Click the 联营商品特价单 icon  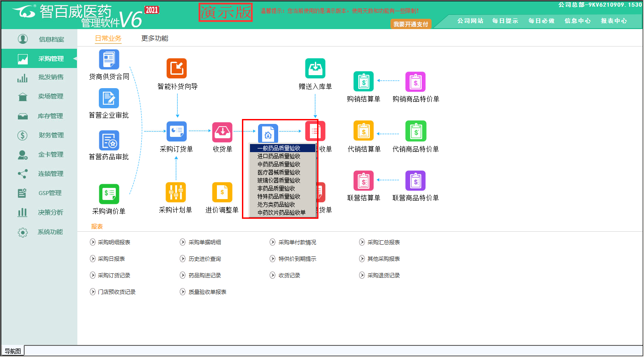pyautogui.click(x=415, y=181)
